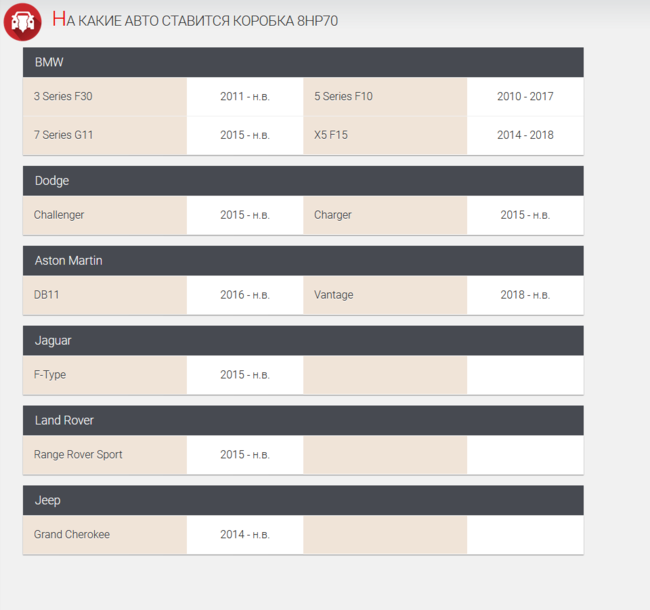
Task: Click the Challenger model cell
Action: pos(105,215)
